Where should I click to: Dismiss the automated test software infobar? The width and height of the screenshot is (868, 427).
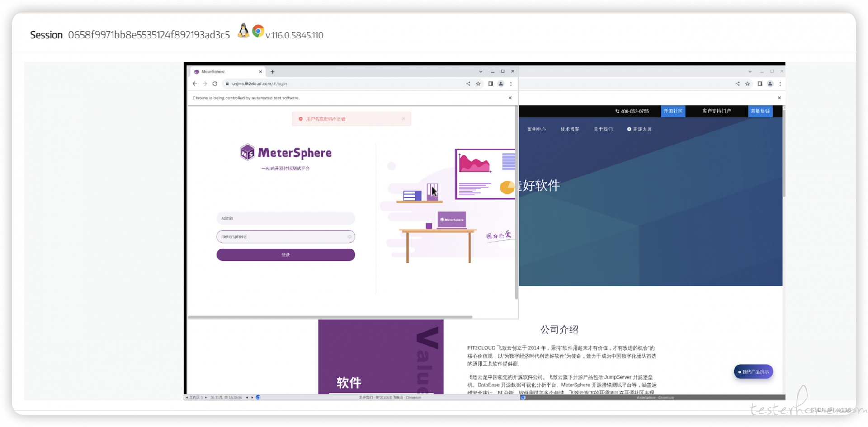coord(510,98)
